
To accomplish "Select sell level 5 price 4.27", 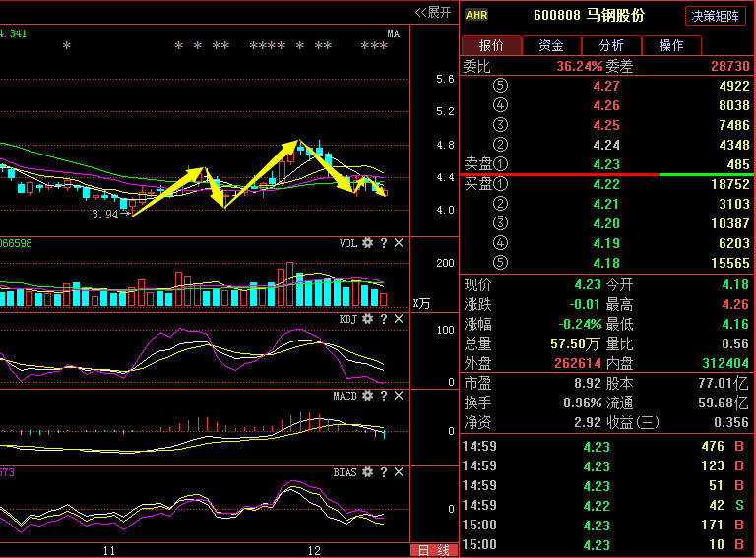I will pos(606,86).
